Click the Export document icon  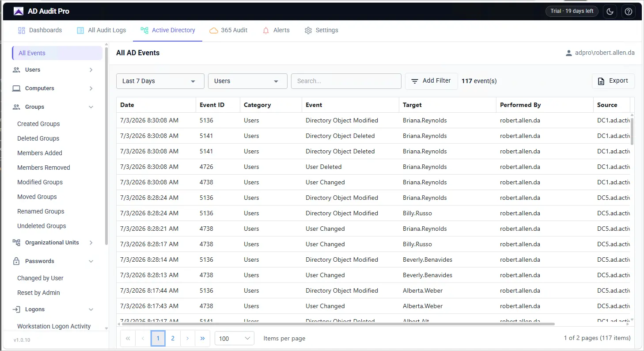(601, 81)
